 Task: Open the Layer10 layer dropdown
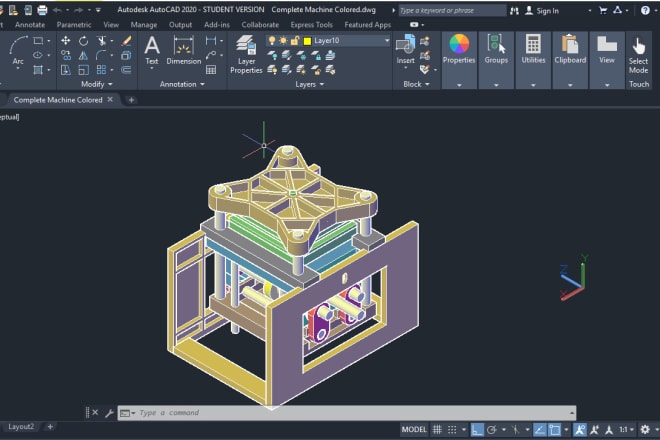click(x=386, y=40)
